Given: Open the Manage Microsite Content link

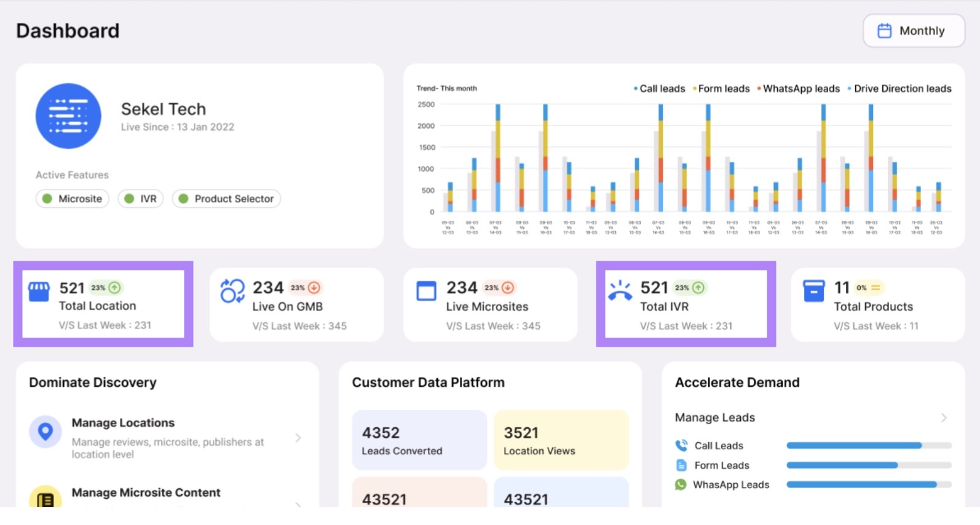Looking at the screenshot, I should coord(146,493).
